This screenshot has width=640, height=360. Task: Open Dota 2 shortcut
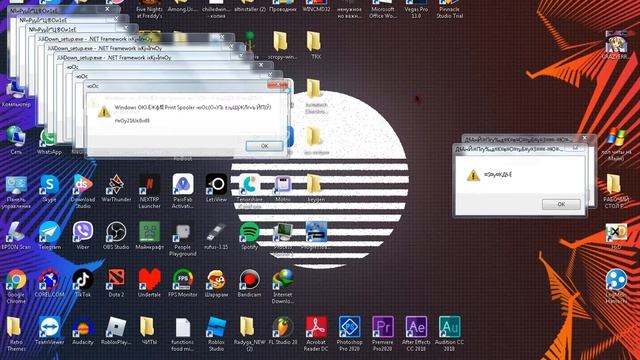coord(116,280)
